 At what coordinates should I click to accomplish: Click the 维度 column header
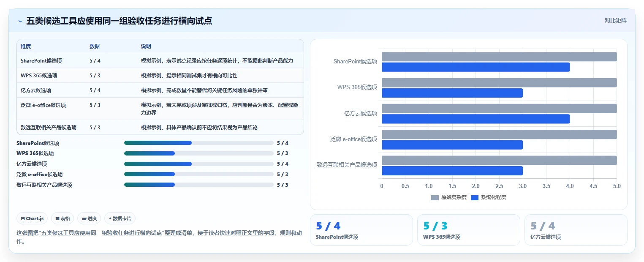pos(26,46)
